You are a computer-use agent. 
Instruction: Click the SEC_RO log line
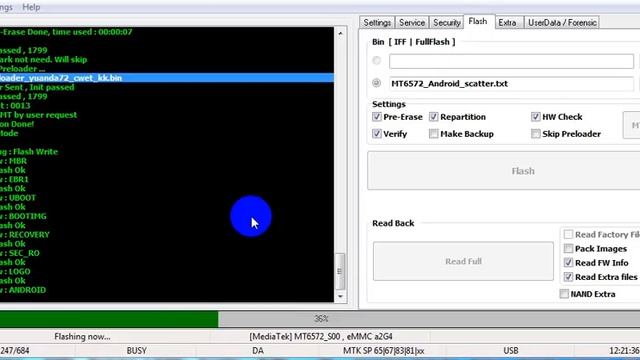[20, 253]
